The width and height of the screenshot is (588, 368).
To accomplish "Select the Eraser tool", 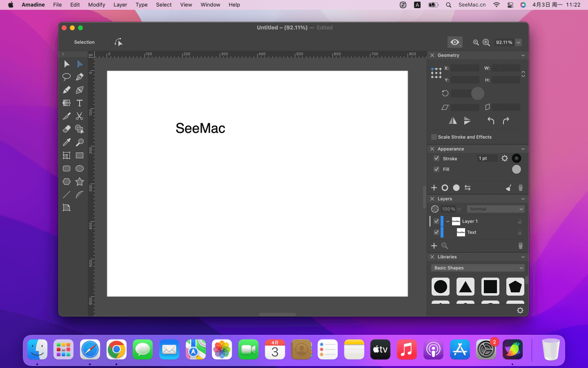I will point(67,129).
